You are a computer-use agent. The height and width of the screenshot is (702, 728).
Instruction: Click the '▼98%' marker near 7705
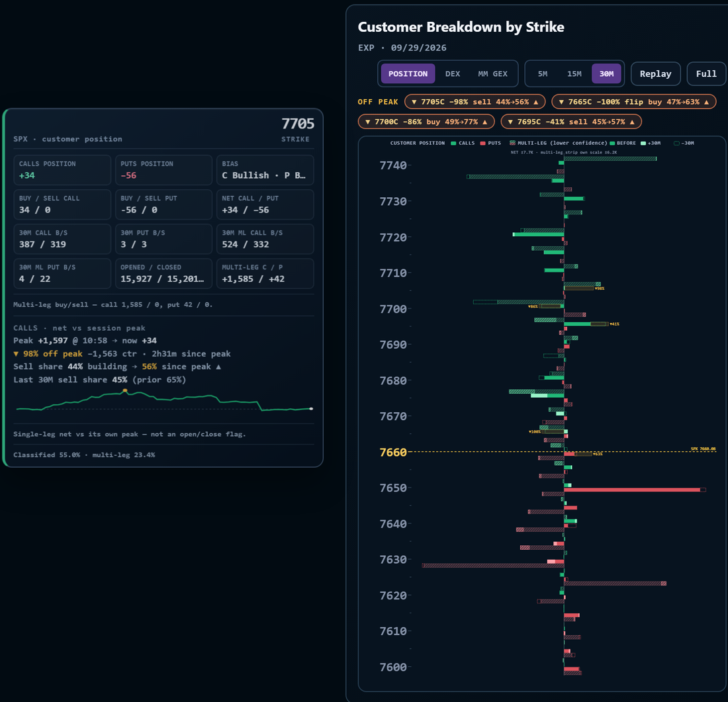600,288
